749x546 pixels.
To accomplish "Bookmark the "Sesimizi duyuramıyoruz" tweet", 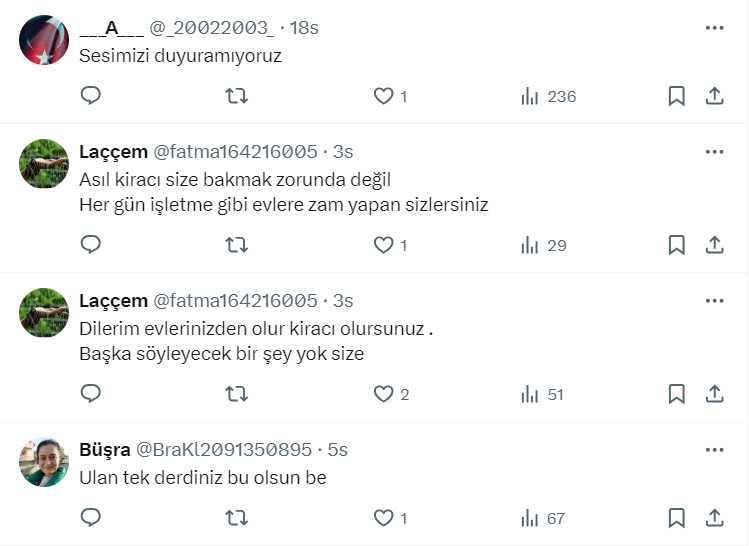I will 676,96.
